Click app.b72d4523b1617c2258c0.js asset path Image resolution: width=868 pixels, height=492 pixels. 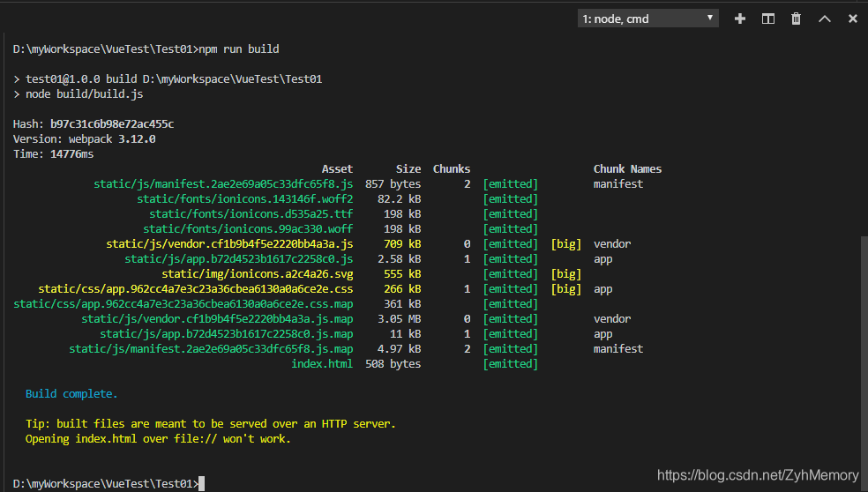[238, 258]
